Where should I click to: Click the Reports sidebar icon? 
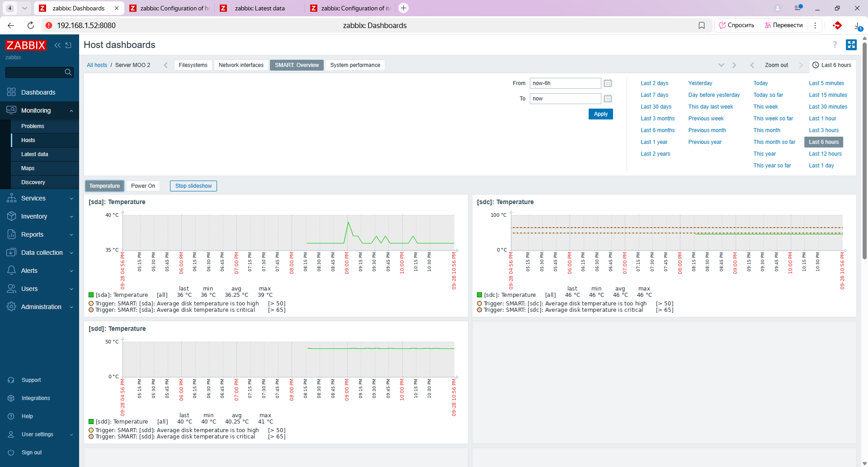12,234
